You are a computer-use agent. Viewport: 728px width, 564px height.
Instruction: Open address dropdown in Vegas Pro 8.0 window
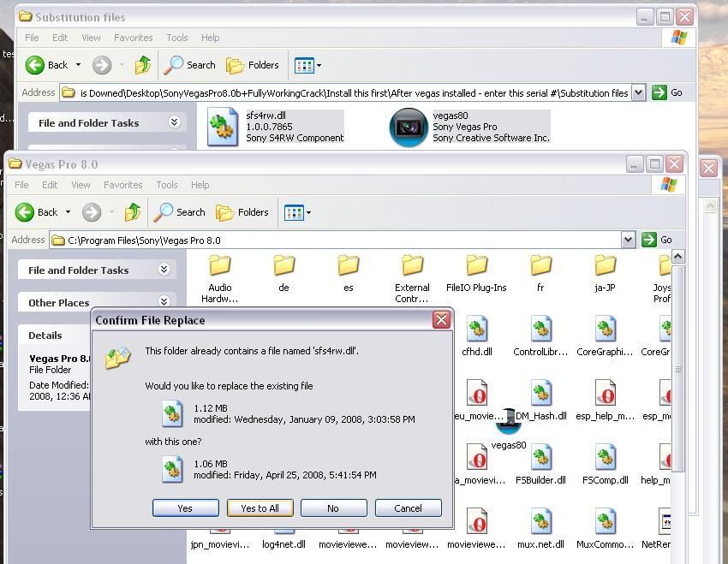point(628,240)
